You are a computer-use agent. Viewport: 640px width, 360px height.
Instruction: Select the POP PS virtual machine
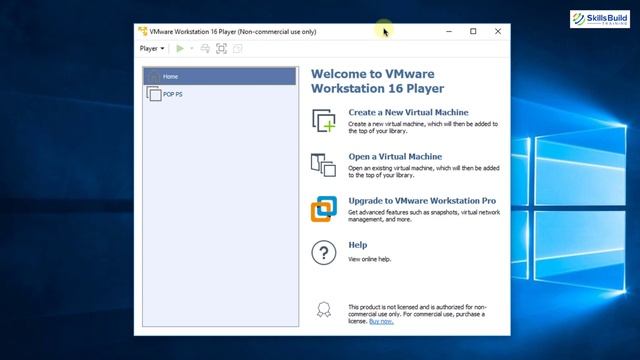pos(220,94)
